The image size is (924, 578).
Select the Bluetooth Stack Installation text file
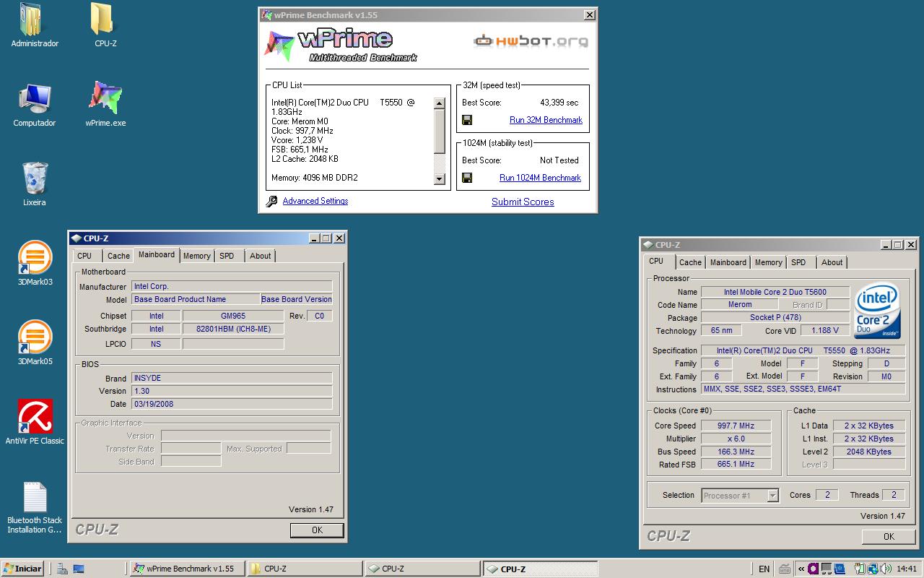click(x=35, y=507)
